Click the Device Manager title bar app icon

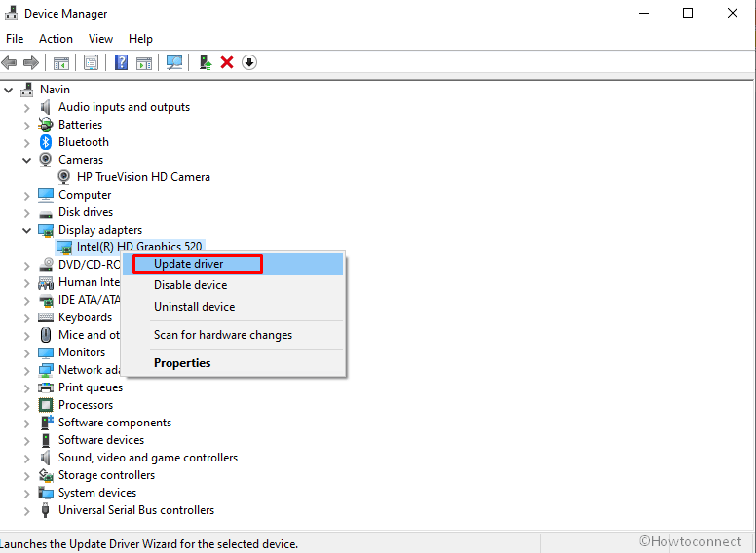coord(11,13)
